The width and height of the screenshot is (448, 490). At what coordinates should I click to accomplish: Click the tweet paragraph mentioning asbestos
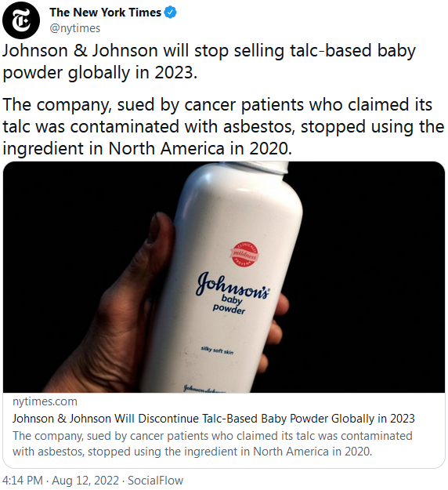click(x=223, y=126)
